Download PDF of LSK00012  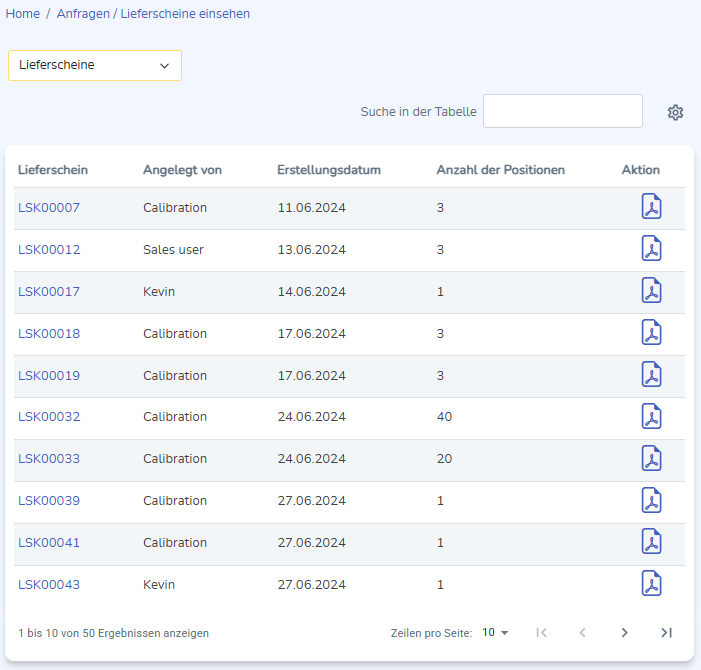pyautogui.click(x=651, y=250)
